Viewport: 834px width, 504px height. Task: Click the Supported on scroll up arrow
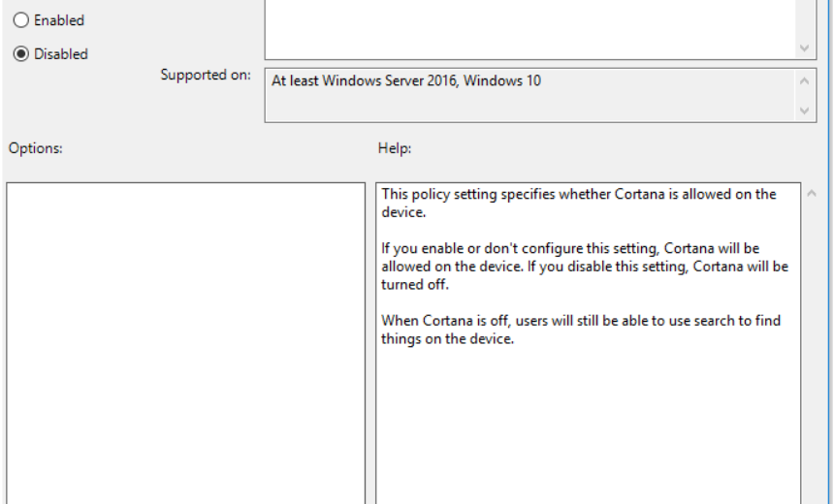804,81
